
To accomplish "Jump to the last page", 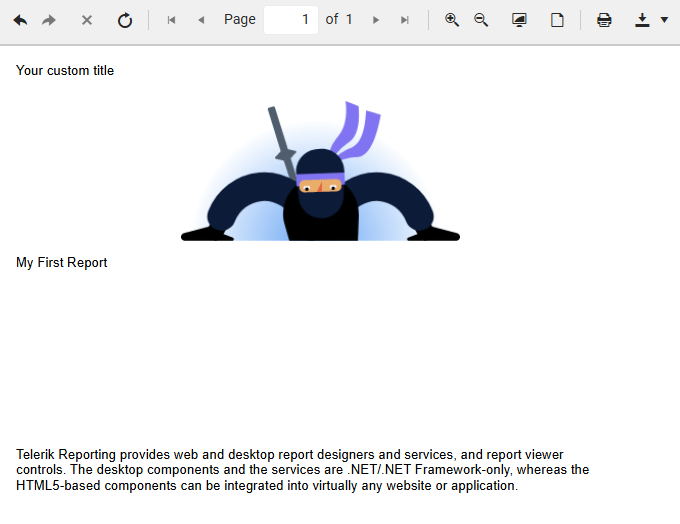I will coord(405,20).
